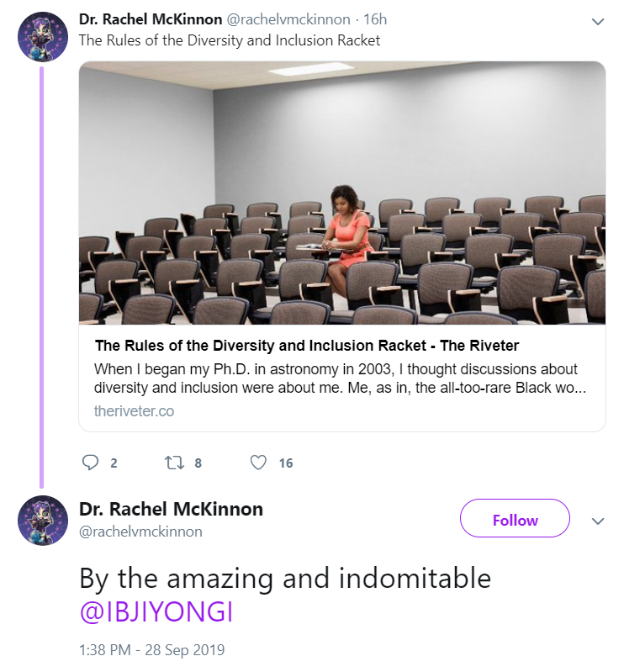Click the reply speech bubble icon
624x672 pixels.
point(90,463)
